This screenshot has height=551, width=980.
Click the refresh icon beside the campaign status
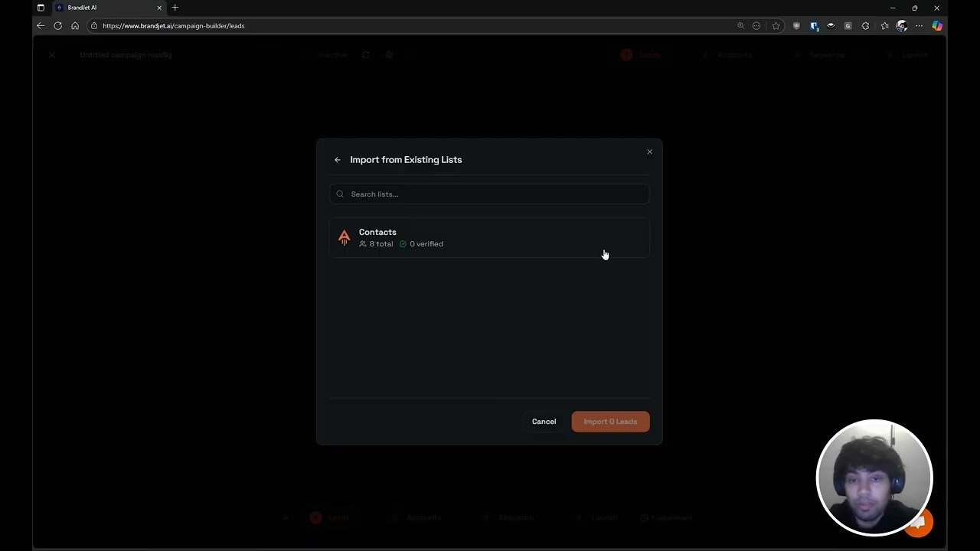[x=366, y=54]
